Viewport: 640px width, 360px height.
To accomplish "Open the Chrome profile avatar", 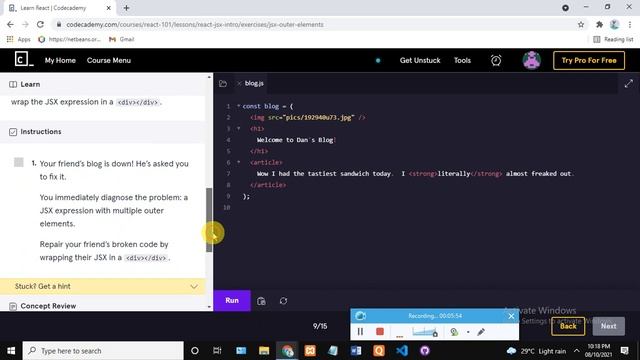I will pos(614,24).
